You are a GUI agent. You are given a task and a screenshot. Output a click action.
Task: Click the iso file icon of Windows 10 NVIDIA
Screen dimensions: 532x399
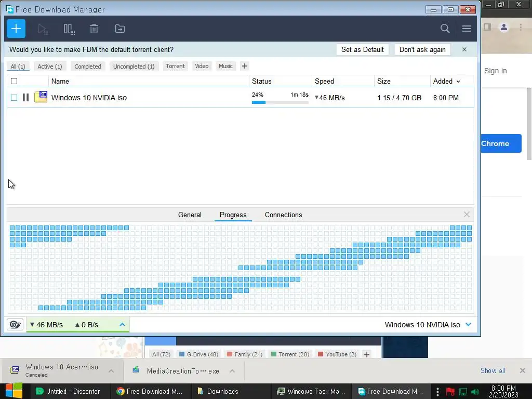41,97
